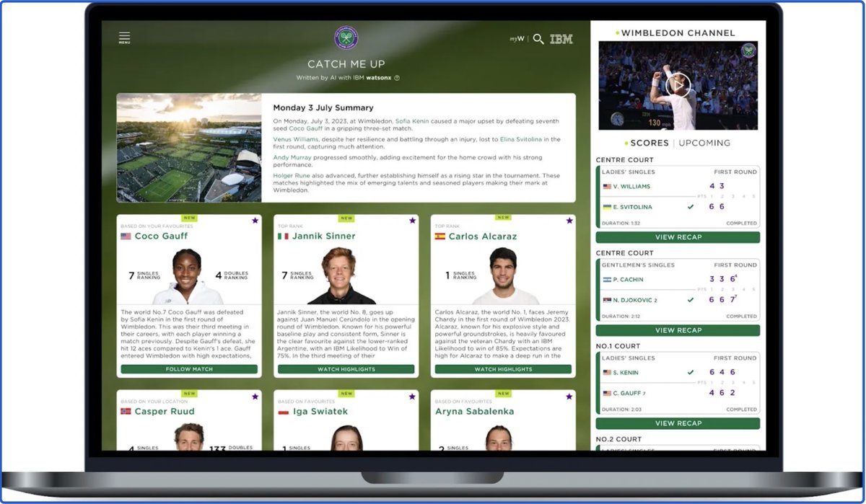Open Sofia Kenin link in summary
Viewport: 866px width, 504px height.
click(412, 121)
